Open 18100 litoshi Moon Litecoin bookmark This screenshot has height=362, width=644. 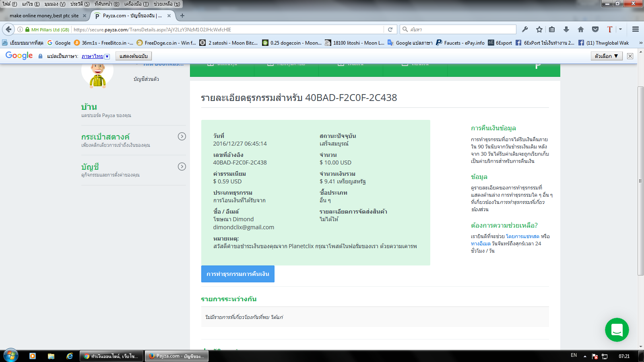click(355, 43)
